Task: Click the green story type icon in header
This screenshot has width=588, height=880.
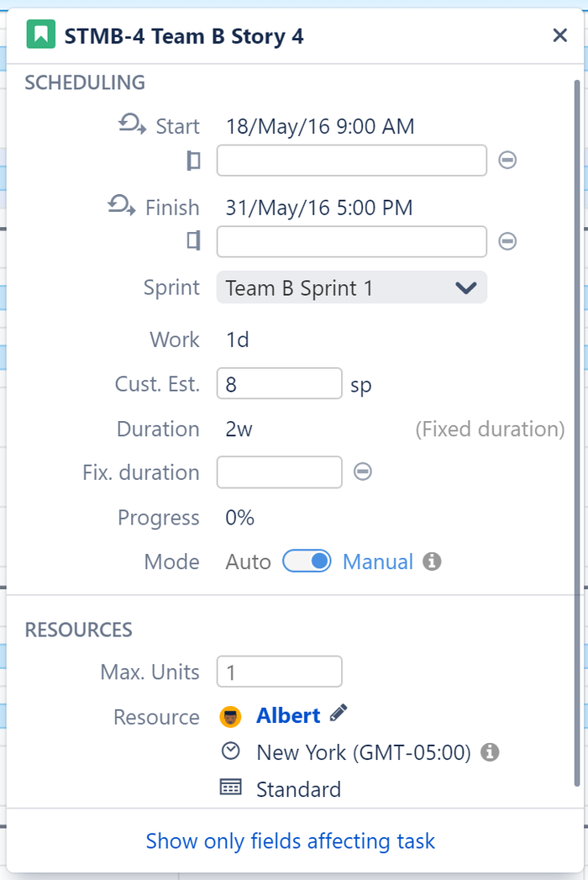Action: coord(40,34)
